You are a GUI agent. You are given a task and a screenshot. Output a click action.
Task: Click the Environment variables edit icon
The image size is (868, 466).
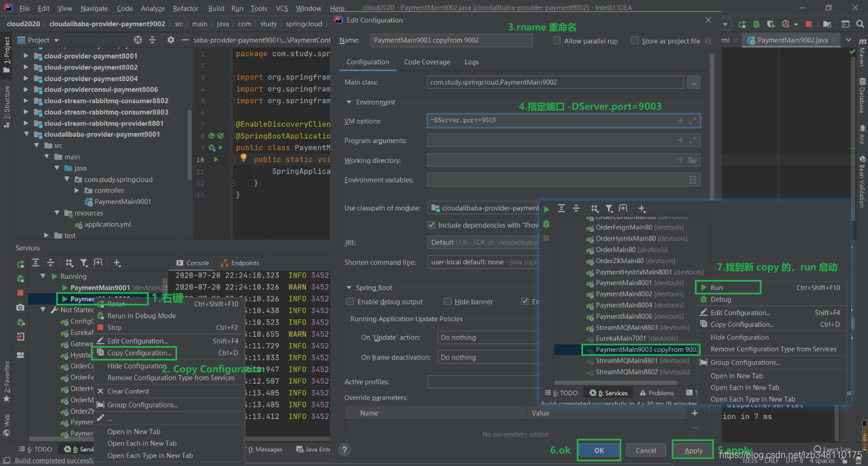[x=693, y=180]
